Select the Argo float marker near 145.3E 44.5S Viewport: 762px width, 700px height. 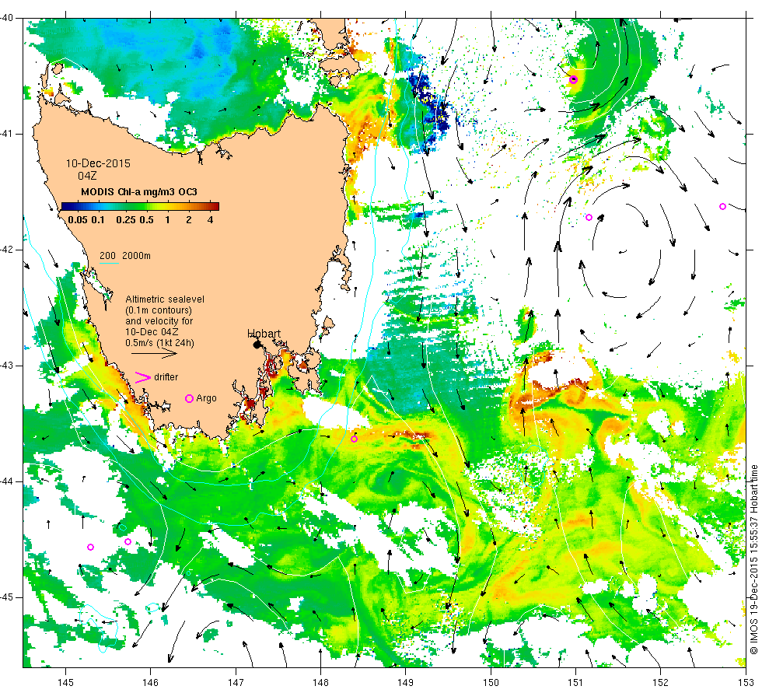[x=90, y=547]
